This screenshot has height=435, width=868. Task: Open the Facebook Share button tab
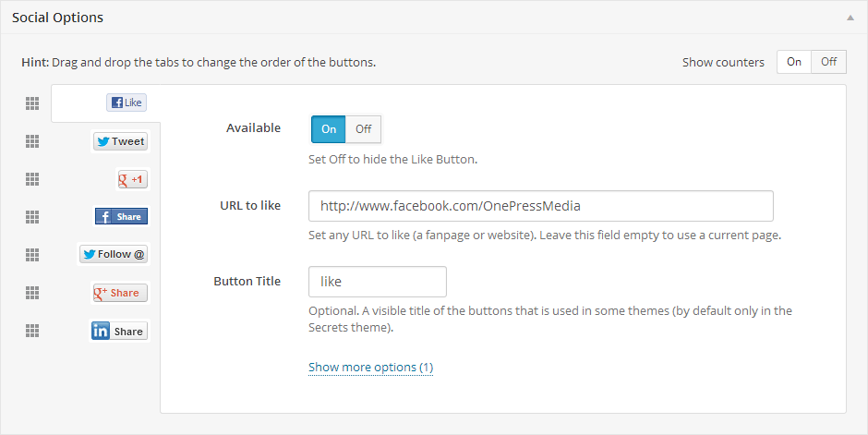121,216
